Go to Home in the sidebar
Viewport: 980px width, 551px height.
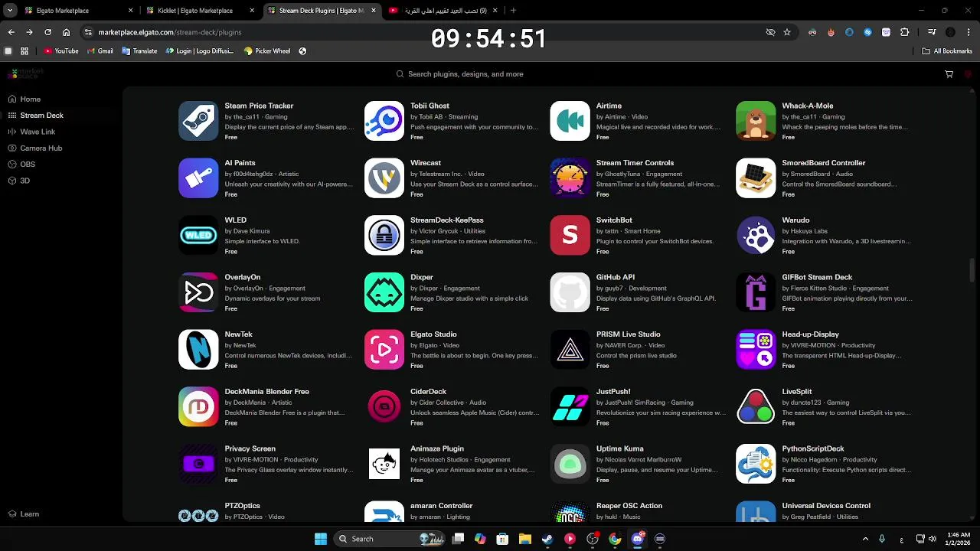[24, 99]
